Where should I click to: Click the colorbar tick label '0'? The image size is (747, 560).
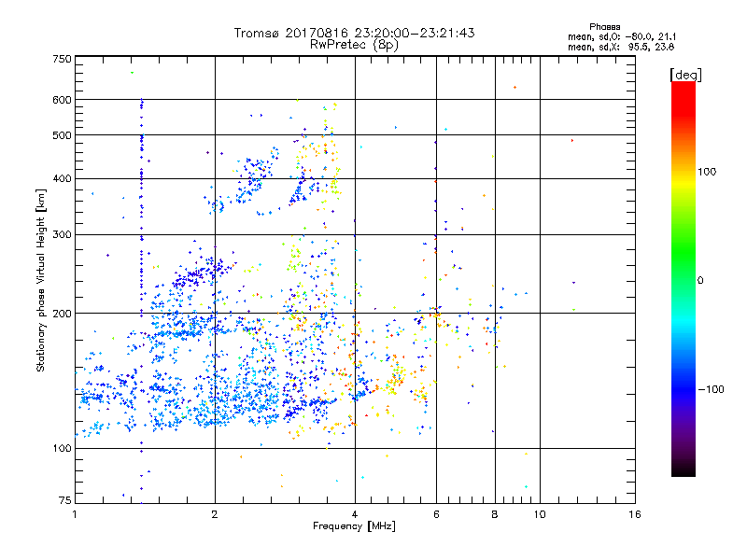click(700, 281)
